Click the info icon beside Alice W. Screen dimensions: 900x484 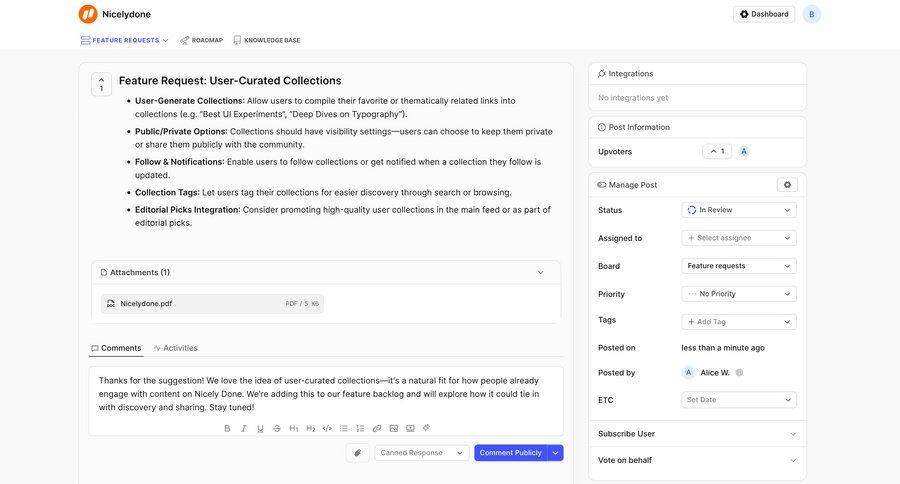(739, 373)
